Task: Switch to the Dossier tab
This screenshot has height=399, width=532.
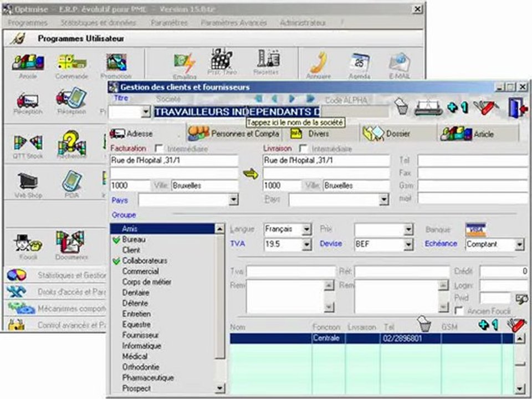Action: pyautogui.click(x=398, y=134)
